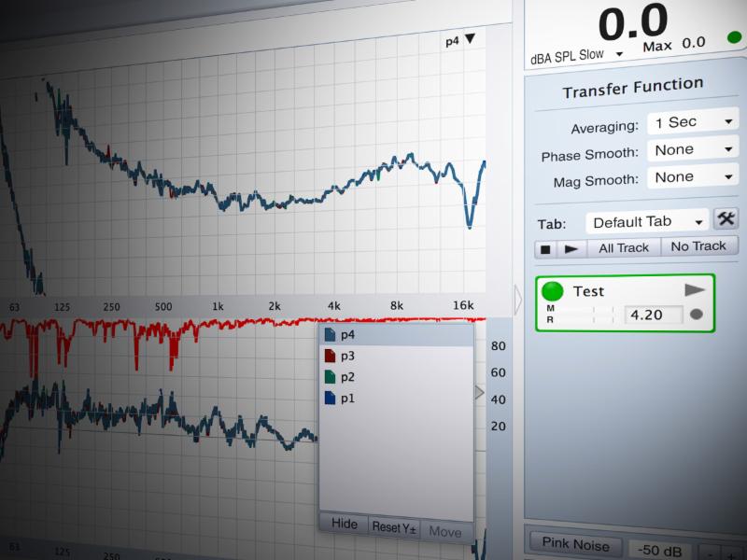Toggle the green Test measurement circle

point(554,291)
